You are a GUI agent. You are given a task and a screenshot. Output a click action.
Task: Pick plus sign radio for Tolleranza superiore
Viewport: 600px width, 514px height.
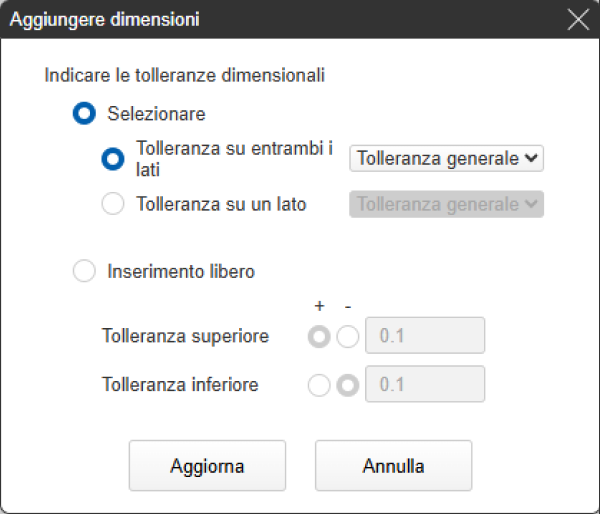(319, 337)
